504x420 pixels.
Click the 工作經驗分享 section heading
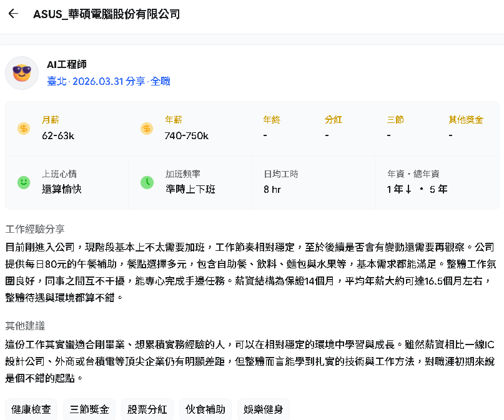35,229
